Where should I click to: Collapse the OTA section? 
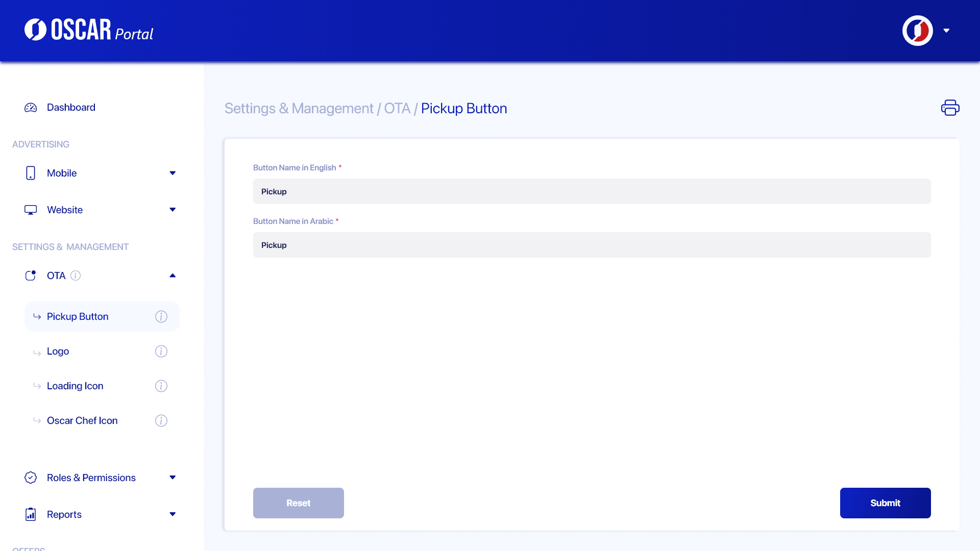[x=173, y=275]
